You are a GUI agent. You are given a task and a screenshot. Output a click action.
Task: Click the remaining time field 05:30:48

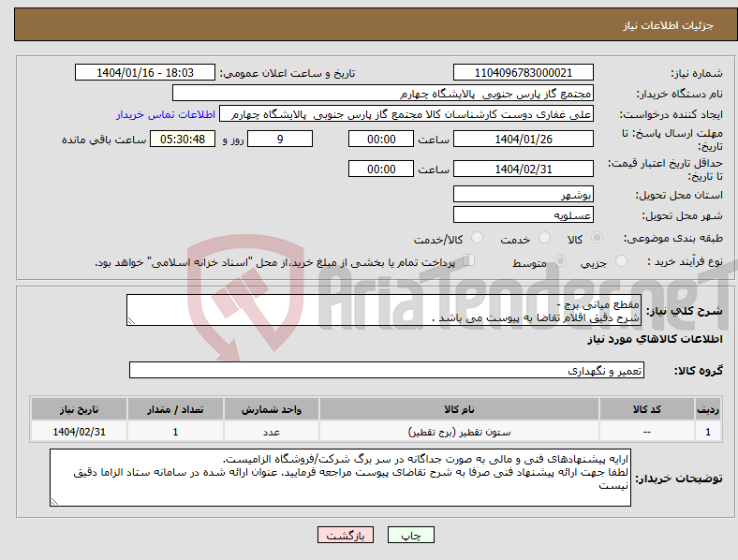[183, 140]
